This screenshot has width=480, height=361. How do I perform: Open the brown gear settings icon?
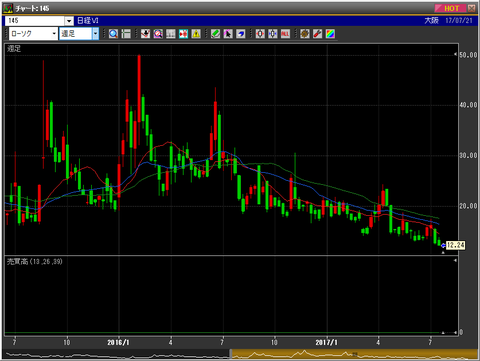coord(305,34)
